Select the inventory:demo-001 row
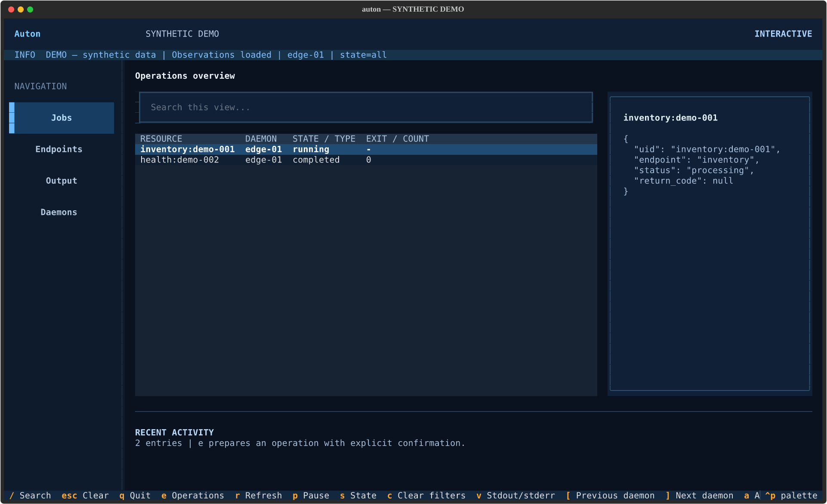827x504 pixels. point(366,149)
